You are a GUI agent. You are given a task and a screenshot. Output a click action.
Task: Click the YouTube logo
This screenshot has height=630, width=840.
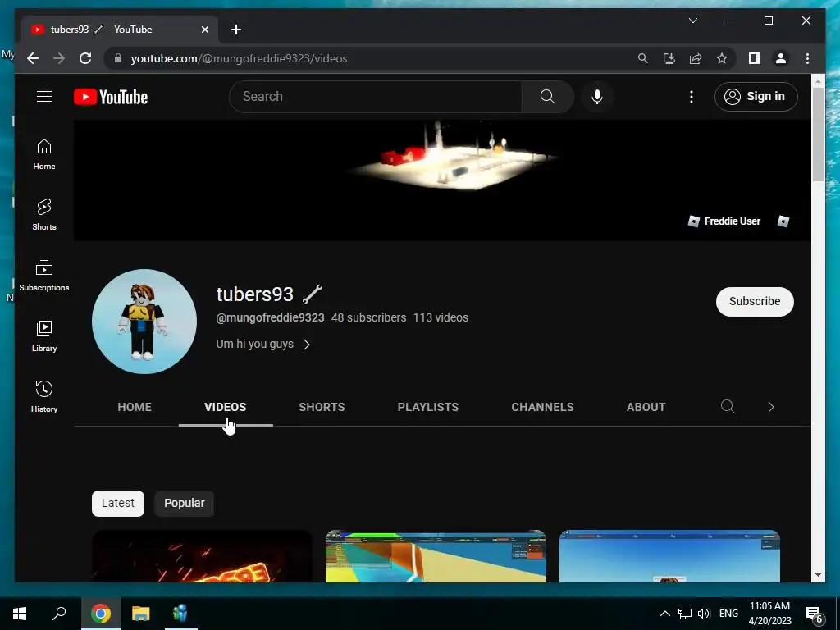pos(111,97)
